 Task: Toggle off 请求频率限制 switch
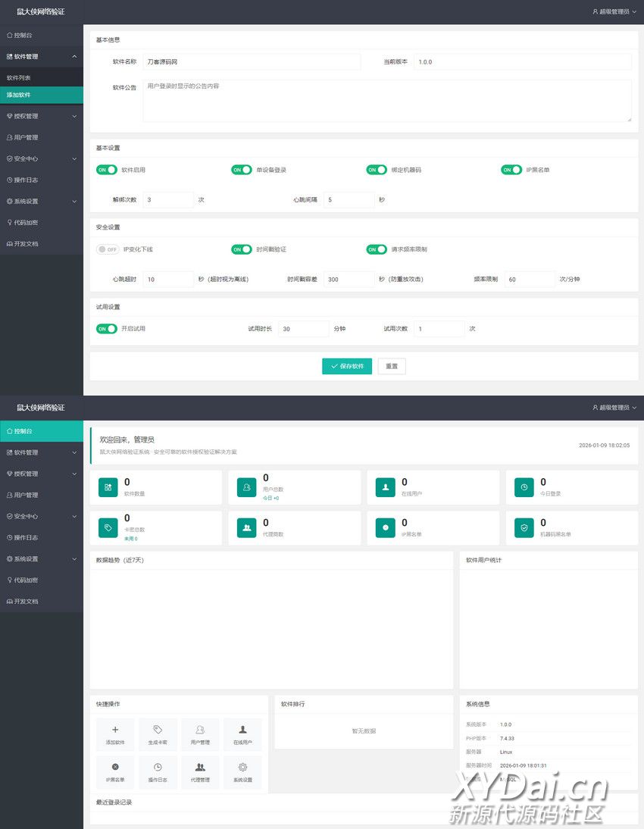(377, 249)
